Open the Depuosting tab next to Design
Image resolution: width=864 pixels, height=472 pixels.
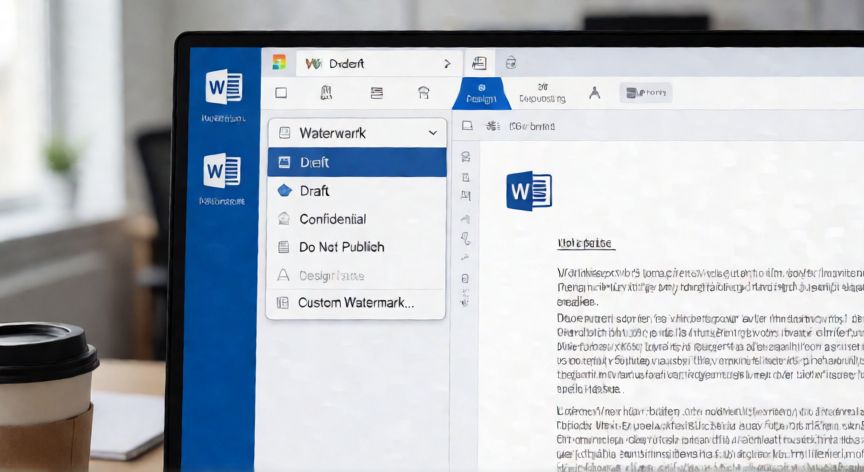pyautogui.click(x=542, y=94)
